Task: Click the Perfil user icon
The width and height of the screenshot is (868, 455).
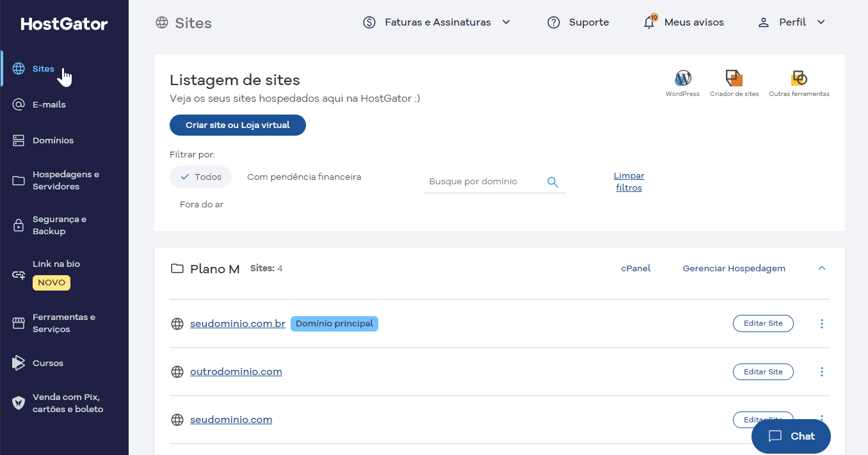Action: pyautogui.click(x=763, y=22)
